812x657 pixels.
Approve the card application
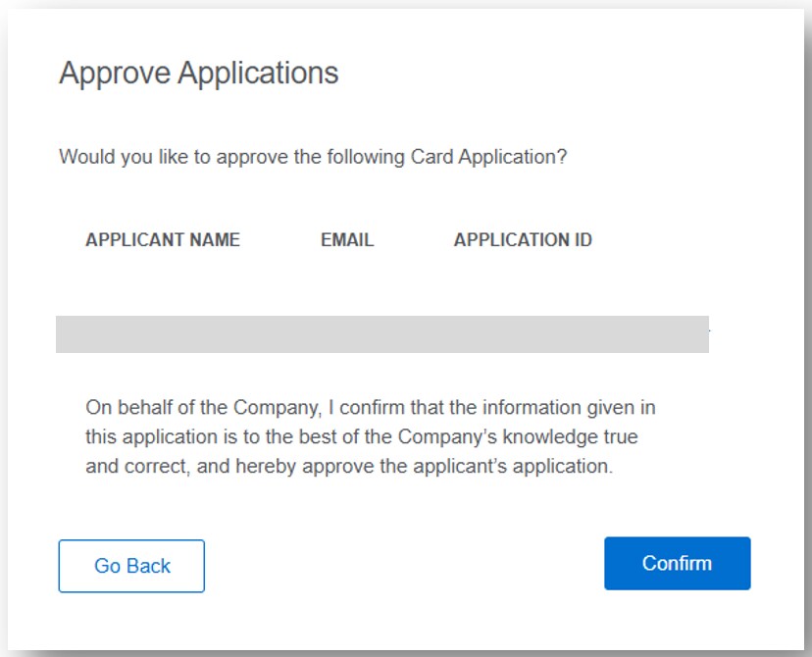pyautogui.click(x=677, y=564)
